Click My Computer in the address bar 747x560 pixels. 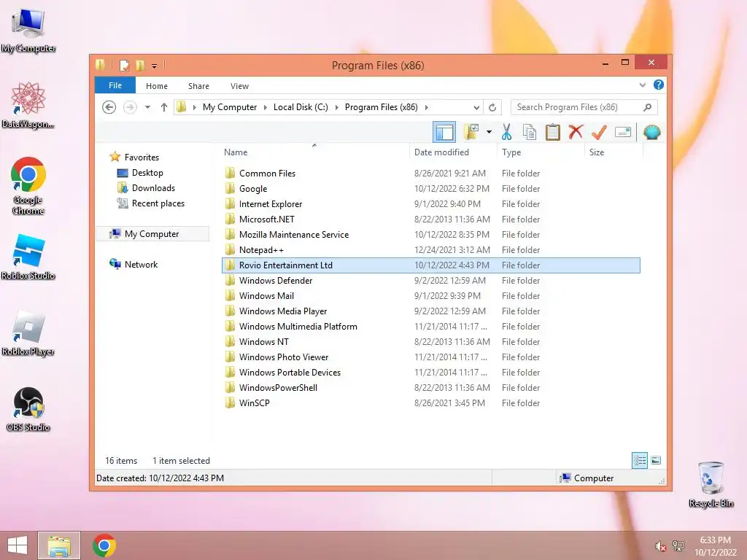click(230, 107)
